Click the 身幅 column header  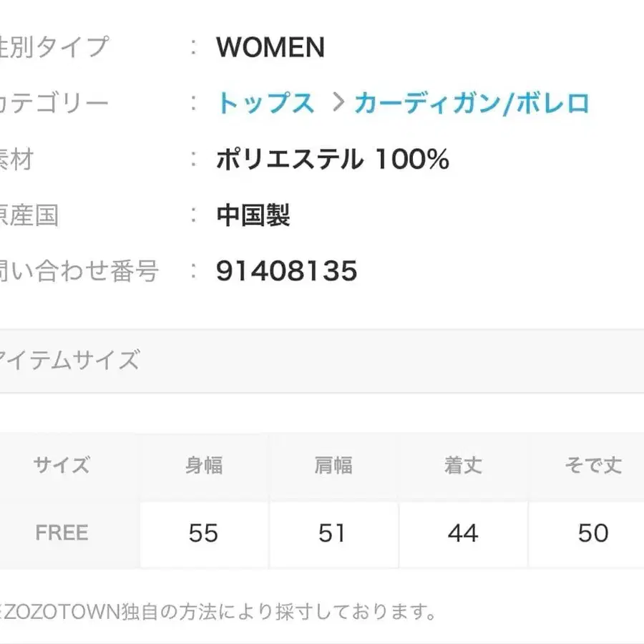pyautogui.click(x=203, y=464)
